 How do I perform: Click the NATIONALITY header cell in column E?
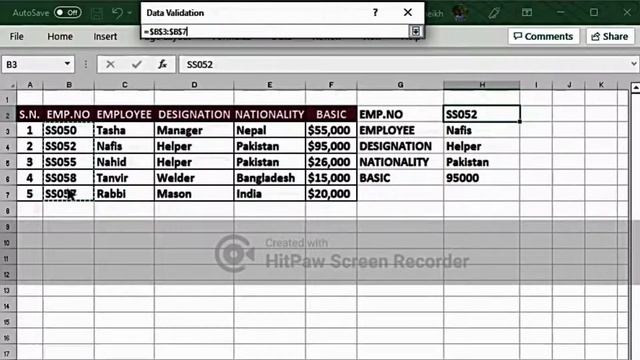(x=269, y=114)
